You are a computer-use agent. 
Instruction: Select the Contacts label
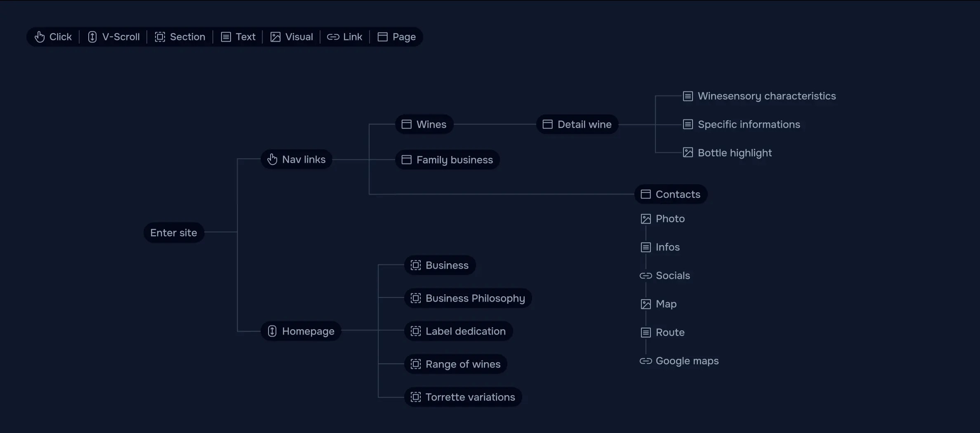tap(678, 194)
